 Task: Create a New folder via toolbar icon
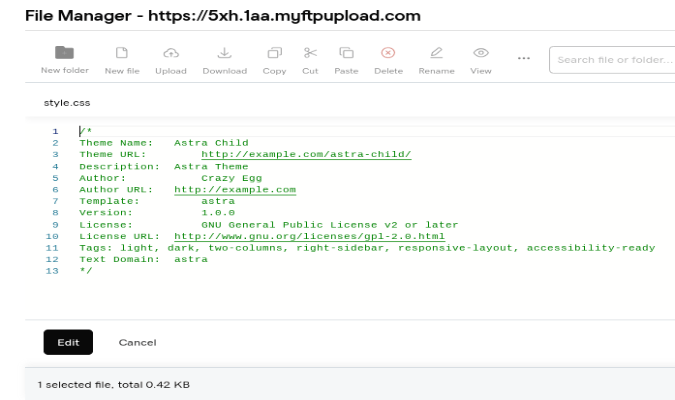[x=65, y=53]
